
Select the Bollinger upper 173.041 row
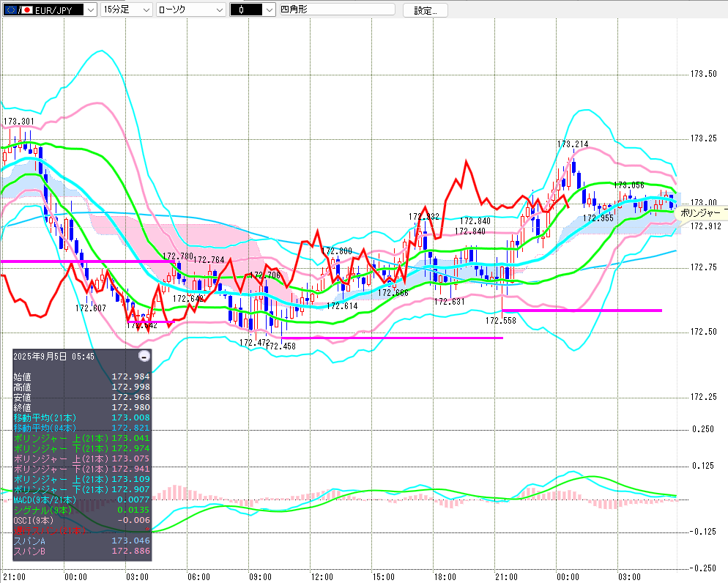(x=82, y=438)
